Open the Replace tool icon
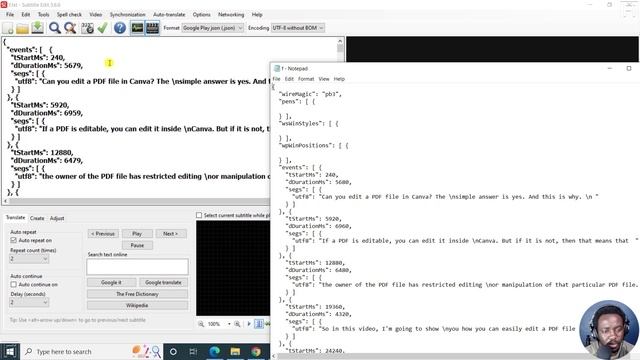 [x=70, y=28]
